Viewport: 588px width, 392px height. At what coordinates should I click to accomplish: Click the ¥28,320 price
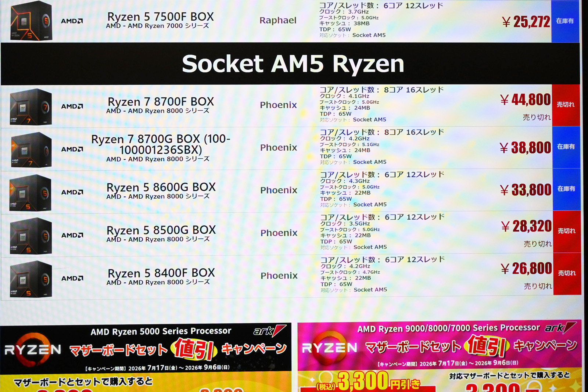527,226
